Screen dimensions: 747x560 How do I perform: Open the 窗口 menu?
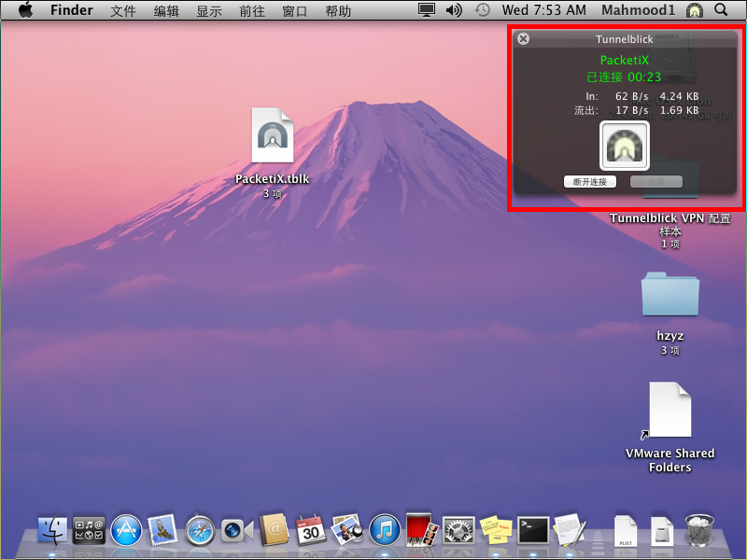[295, 10]
